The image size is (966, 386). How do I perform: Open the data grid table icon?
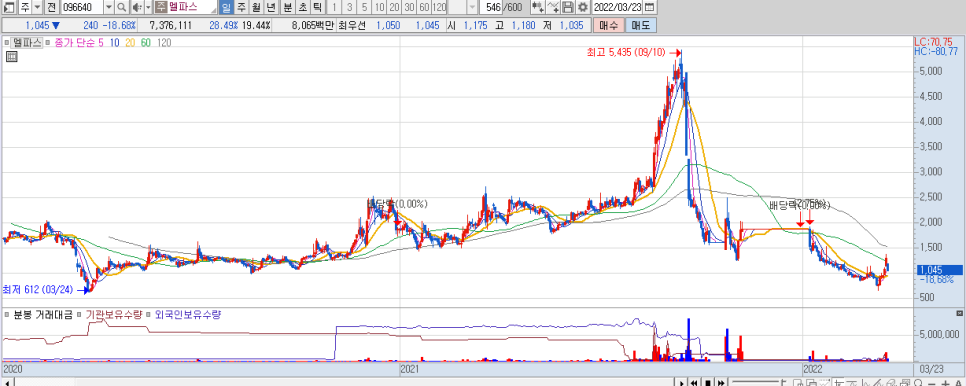click(12, 57)
